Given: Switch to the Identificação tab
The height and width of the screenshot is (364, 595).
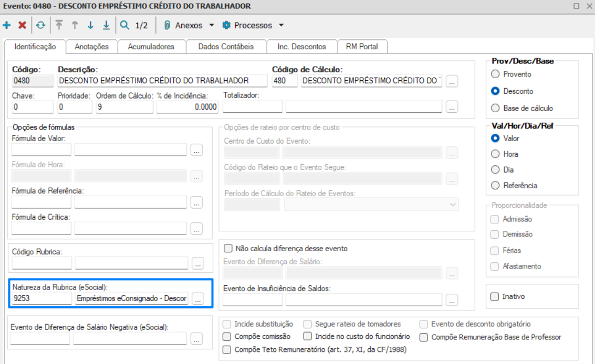Looking at the screenshot, I should (x=35, y=47).
